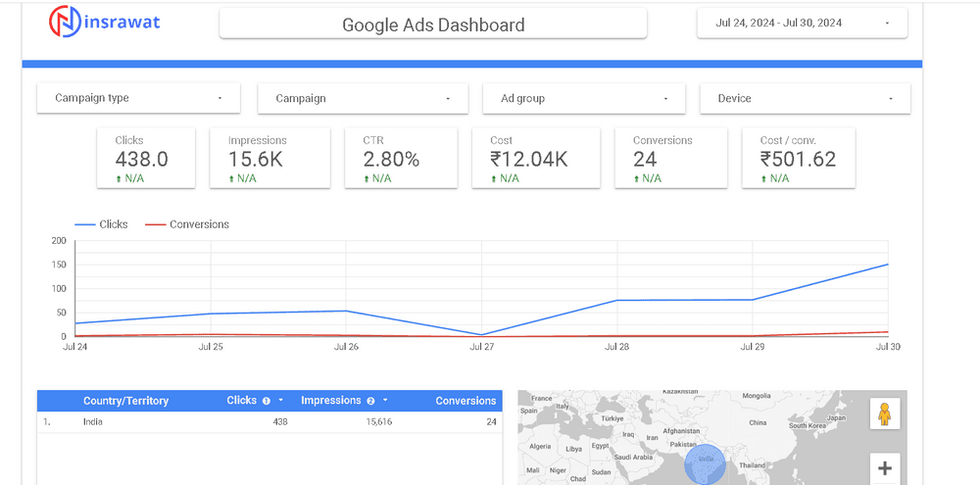The height and width of the screenshot is (485, 980).
Task: Zoom in the map with plus button
Action: coord(884,467)
